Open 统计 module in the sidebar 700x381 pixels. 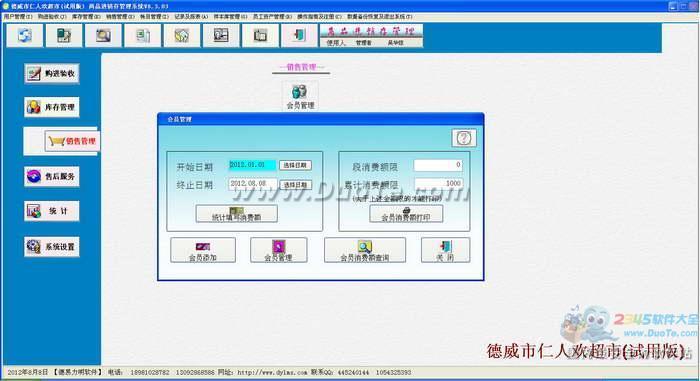tap(52, 211)
